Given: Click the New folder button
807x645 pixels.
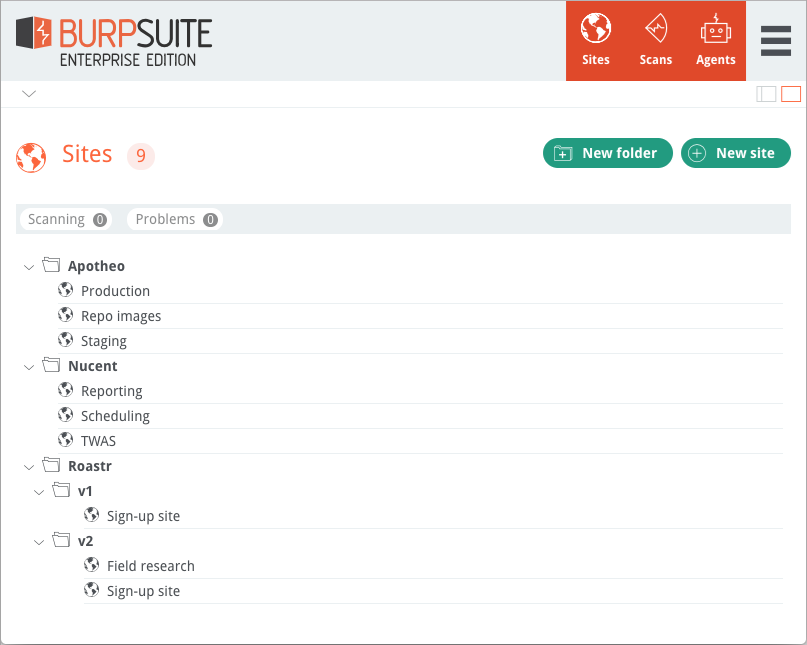Looking at the screenshot, I should (608, 153).
